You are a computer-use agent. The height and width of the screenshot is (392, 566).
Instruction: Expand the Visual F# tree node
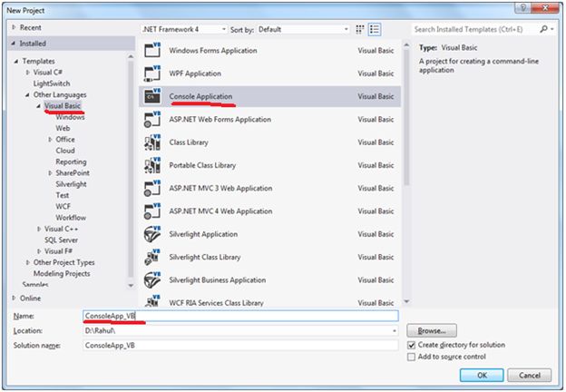point(39,251)
